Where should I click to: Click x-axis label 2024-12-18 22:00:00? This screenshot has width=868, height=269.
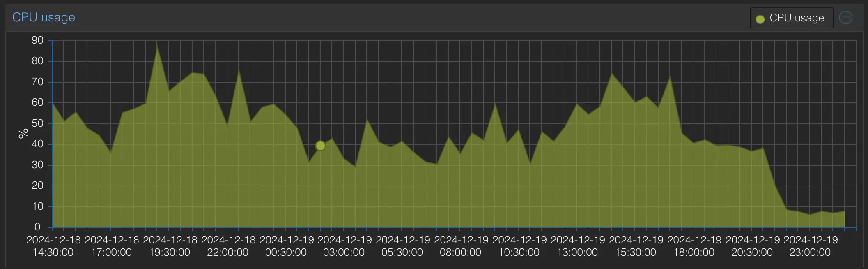228,246
